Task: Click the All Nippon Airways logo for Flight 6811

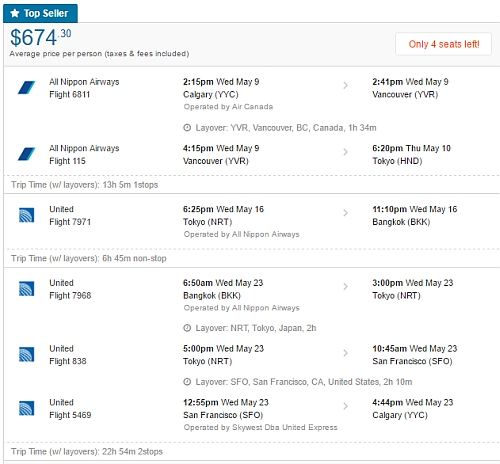Action: [26, 88]
